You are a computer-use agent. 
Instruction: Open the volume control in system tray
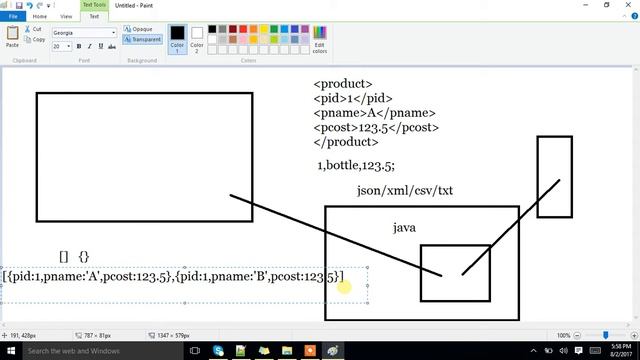564,351
